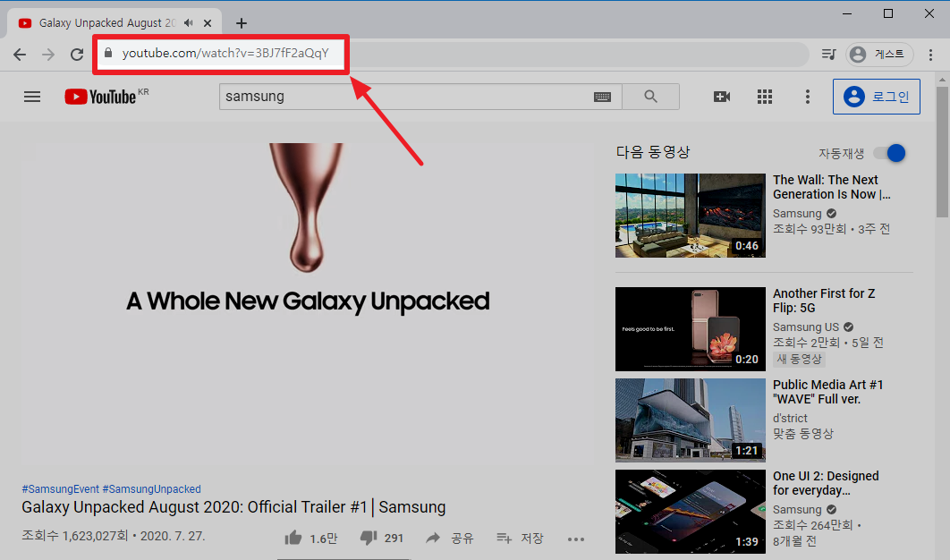Image resolution: width=950 pixels, height=560 pixels.
Task: Click the 다음 동영상 heading
Action: (x=652, y=151)
